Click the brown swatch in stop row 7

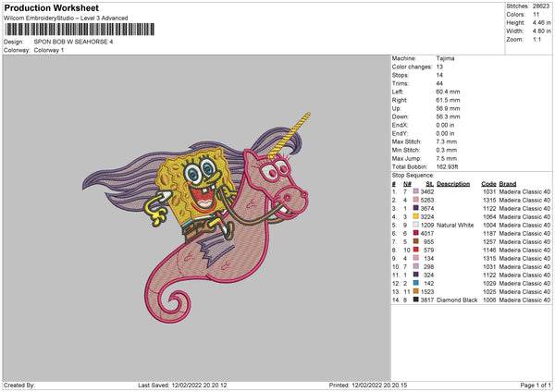coord(416,241)
